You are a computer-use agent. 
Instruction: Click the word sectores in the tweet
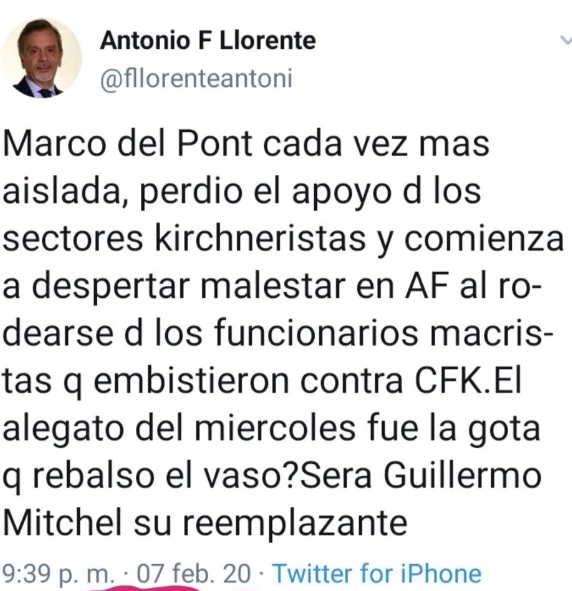73,239
